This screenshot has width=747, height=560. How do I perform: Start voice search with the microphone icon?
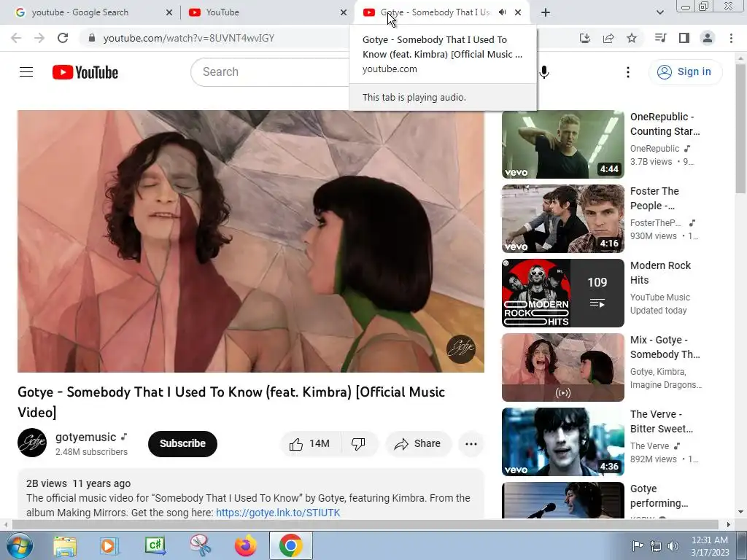tap(544, 72)
